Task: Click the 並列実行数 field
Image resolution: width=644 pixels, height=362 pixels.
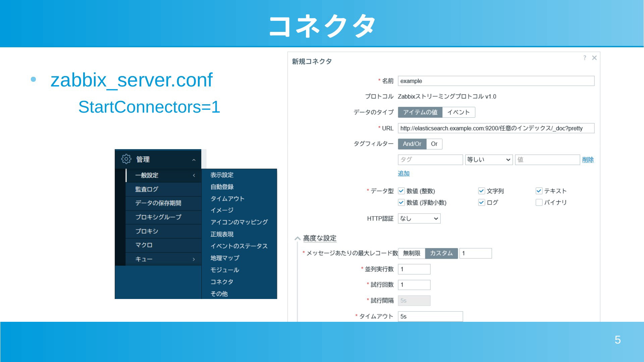Action: (x=414, y=269)
